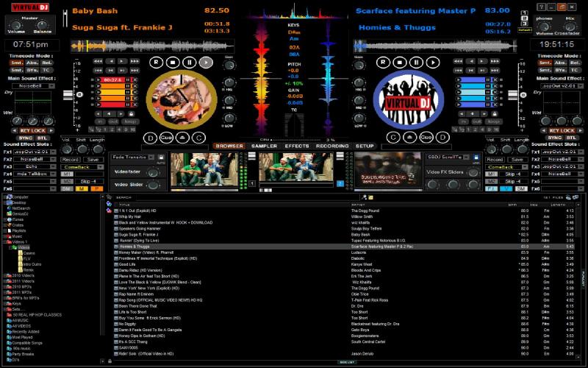This screenshot has height=368, width=588.
Task: Click the left deck pitch slider handle
Action: click(x=68, y=95)
